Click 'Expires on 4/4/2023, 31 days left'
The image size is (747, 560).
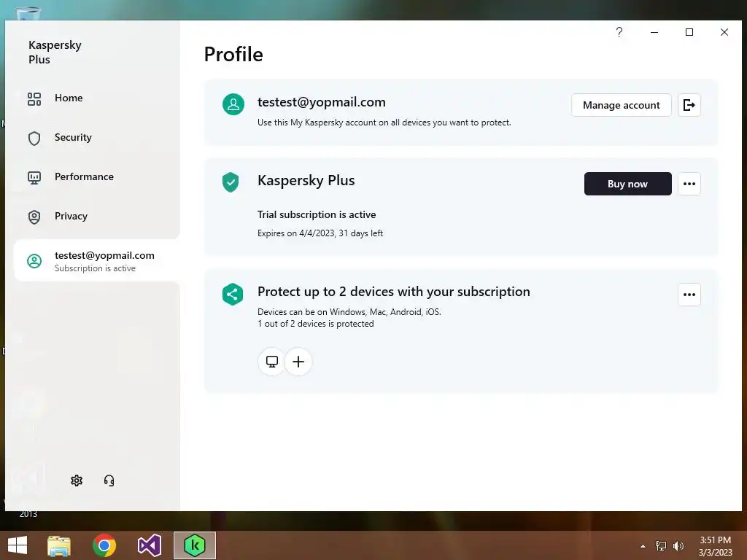(x=320, y=233)
